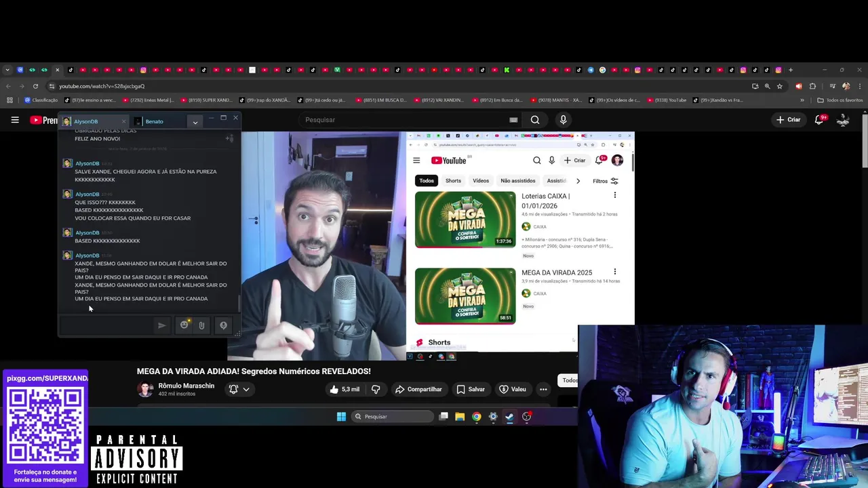Screen dimensions: 868x488
Task: Open the '(9078) MANTIS - XA...' bookmark
Action: coord(556,100)
